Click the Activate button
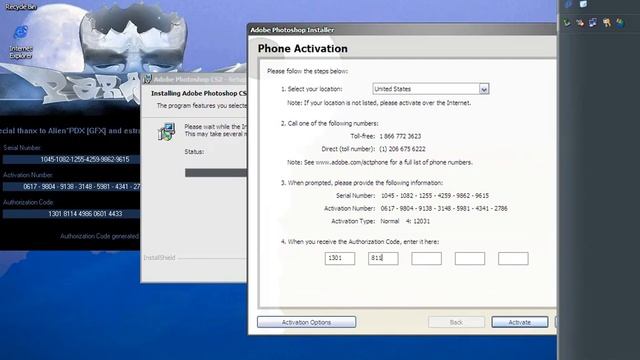This screenshot has height=360, width=640. [x=520, y=322]
